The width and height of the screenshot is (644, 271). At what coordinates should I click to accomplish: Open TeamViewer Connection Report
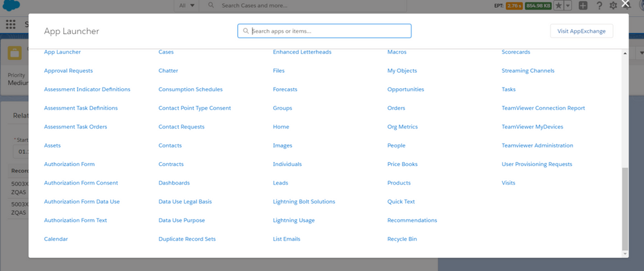(543, 108)
